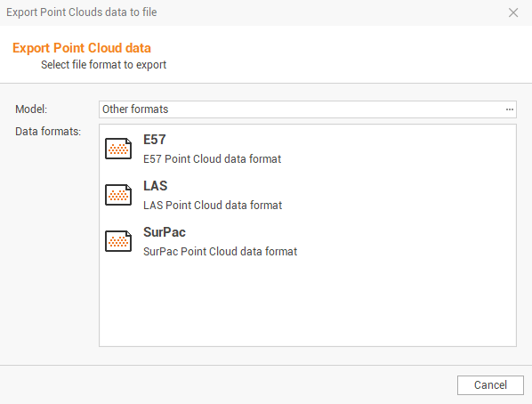This screenshot has width=532, height=404.
Task: Close the Export Point Clouds dialog
Action: point(513,12)
